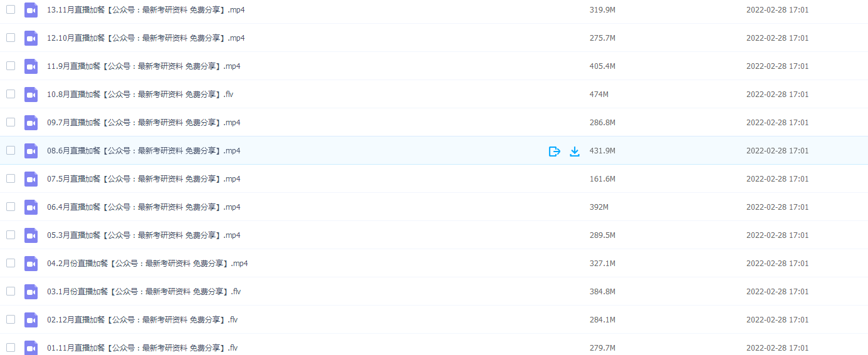This screenshot has width=868, height=355.
Task: Select the checkbox for 08.6月直播加餐
Action: pyautogui.click(x=11, y=150)
